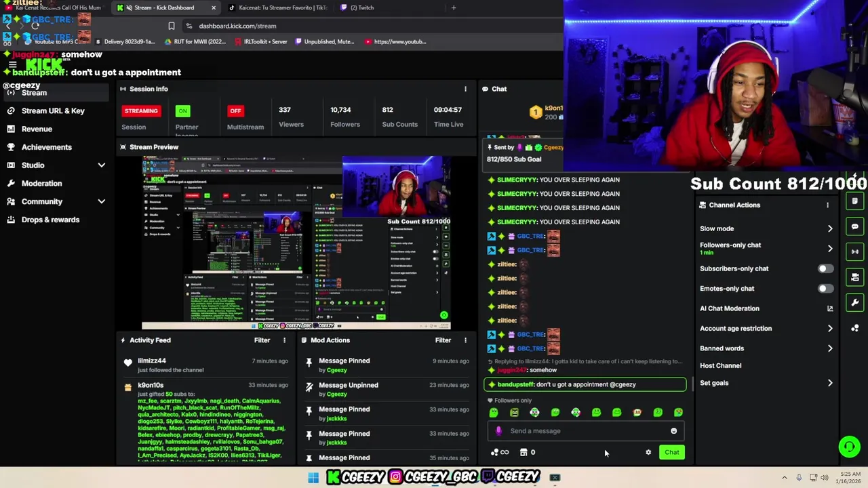
Task: Click the broadcast signal icon in right rail
Action: coord(855,251)
